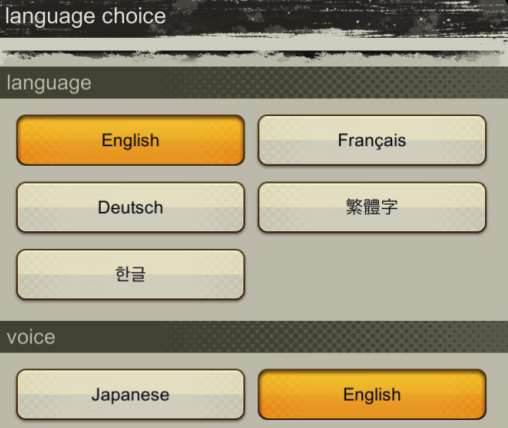Set voice to Japanese

pyautogui.click(x=130, y=394)
